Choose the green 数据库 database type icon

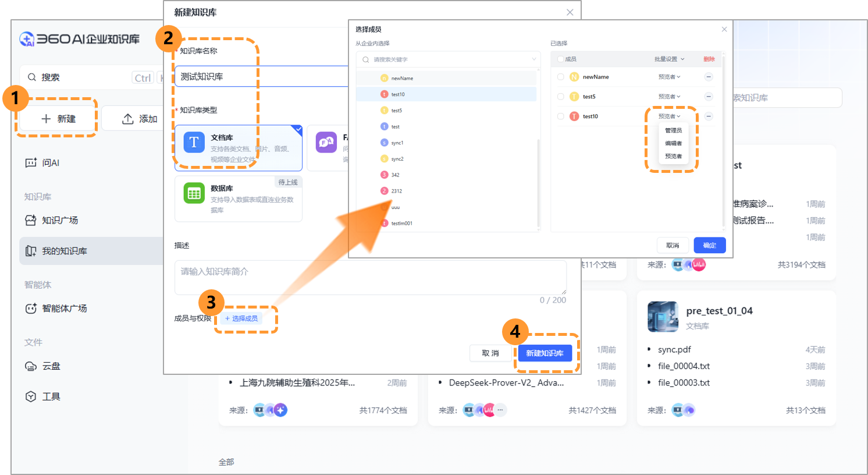point(194,193)
